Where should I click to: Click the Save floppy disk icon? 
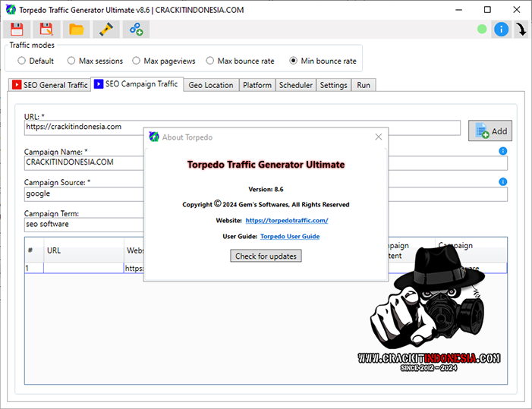pos(17,30)
